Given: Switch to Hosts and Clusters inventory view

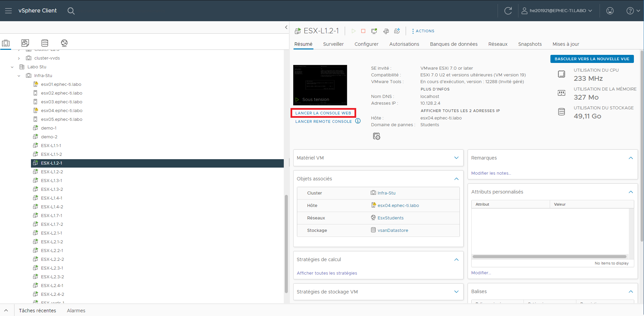Looking at the screenshot, I should (6, 43).
